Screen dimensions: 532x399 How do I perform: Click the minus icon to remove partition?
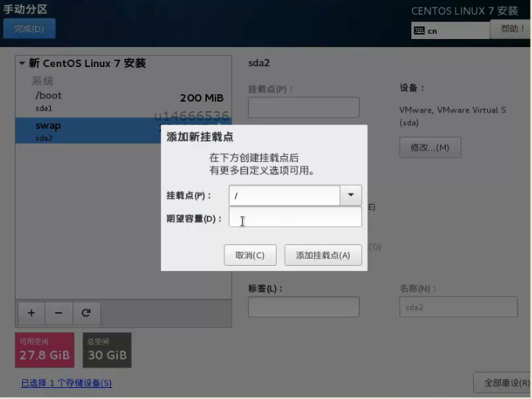[59, 313]
